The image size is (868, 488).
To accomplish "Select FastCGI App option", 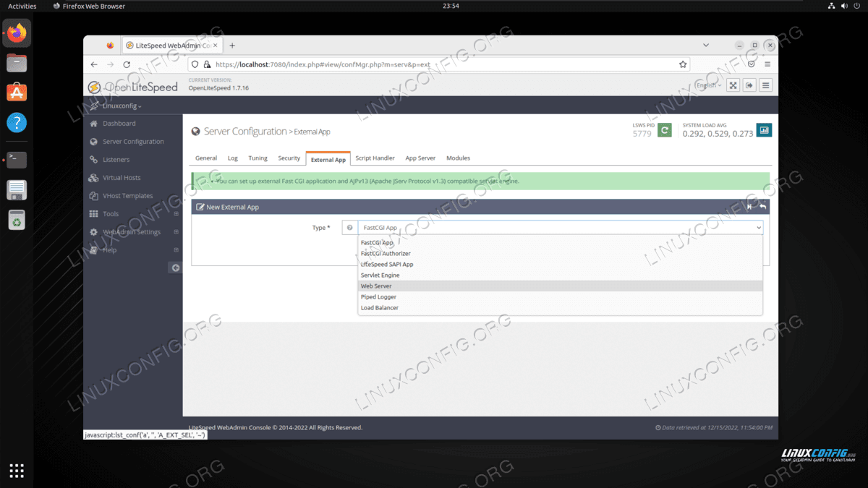I will [x=561, y=243].
